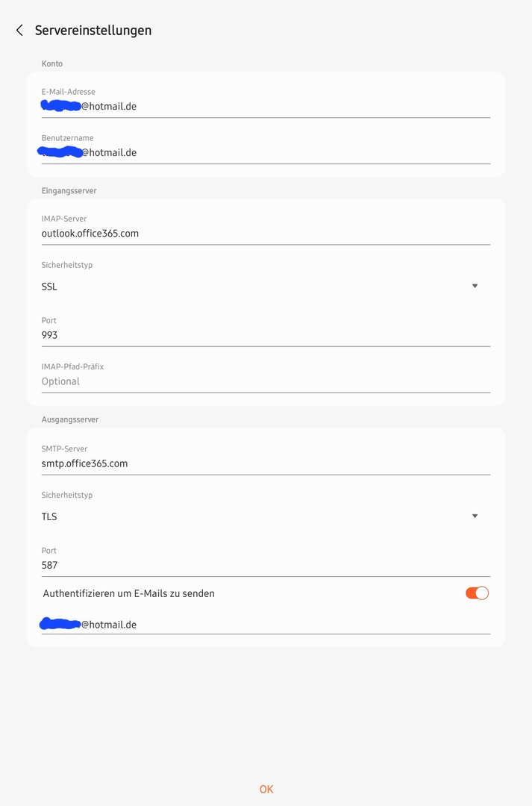Image resolution: width=532 pixels, height=806 pixels.
Task: Edit the SMTP authentication username field
Action: click(x=266, y=625)
